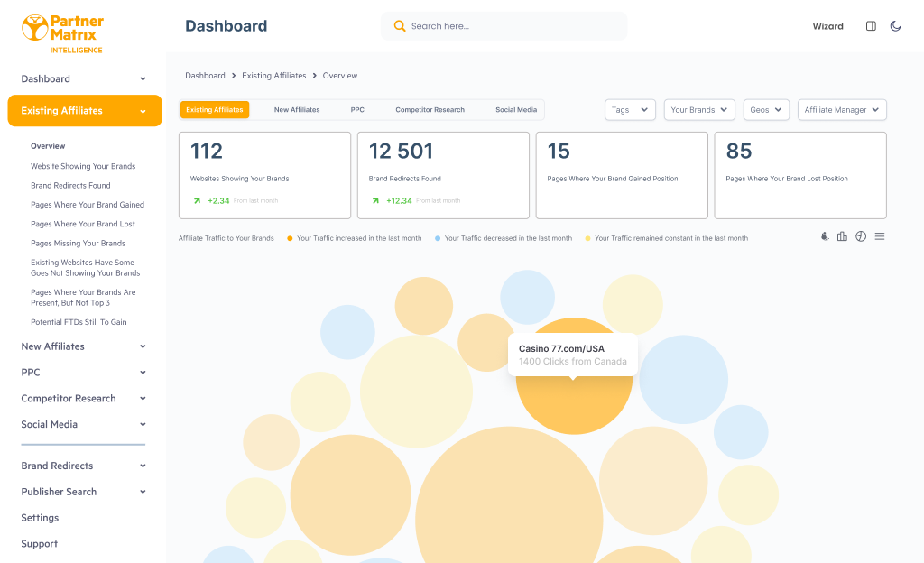Toggle the sidebar layout icon

click(x=870, y=26)
